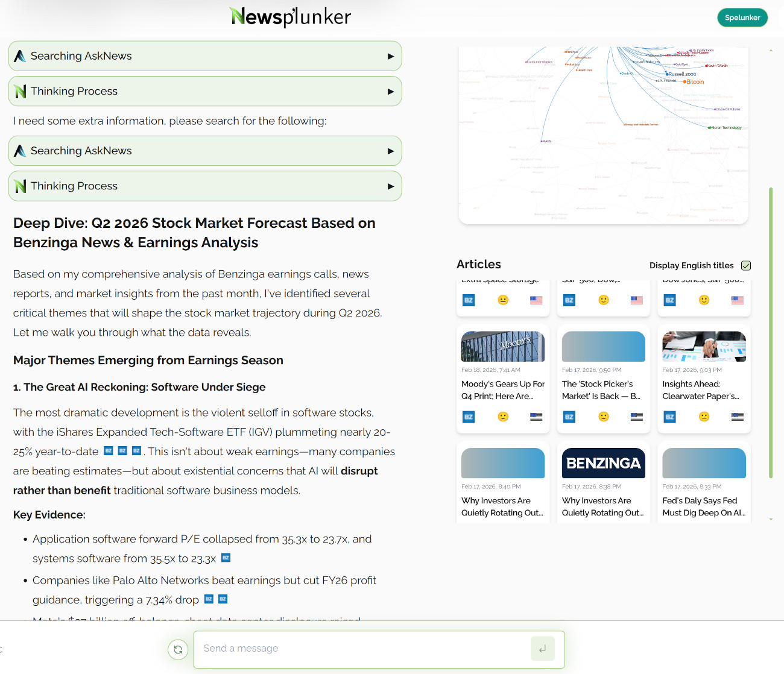Image resolution: width=784 pixels, height=674 pixels.
Task: Click the scroll-down arrow on the right panel
Action: [x=771, y=519]
